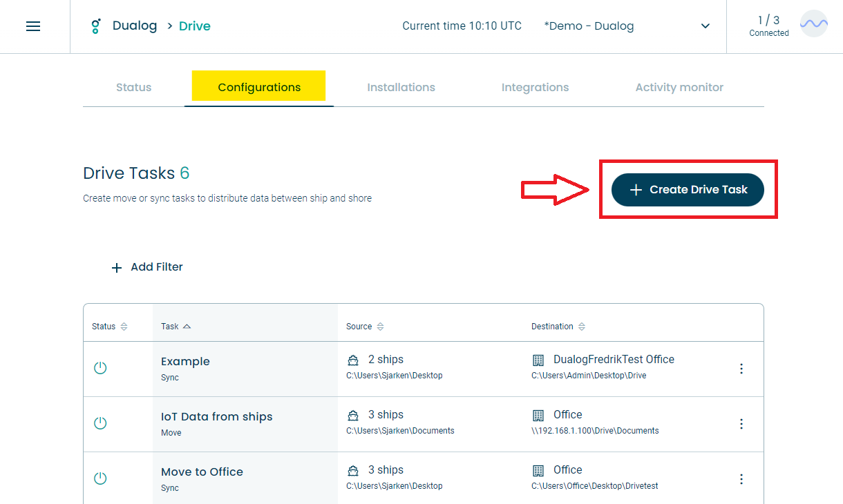Screen dimensions: 843x504
Task: Open the Activity monitor tab
Action: pos(679,88)
